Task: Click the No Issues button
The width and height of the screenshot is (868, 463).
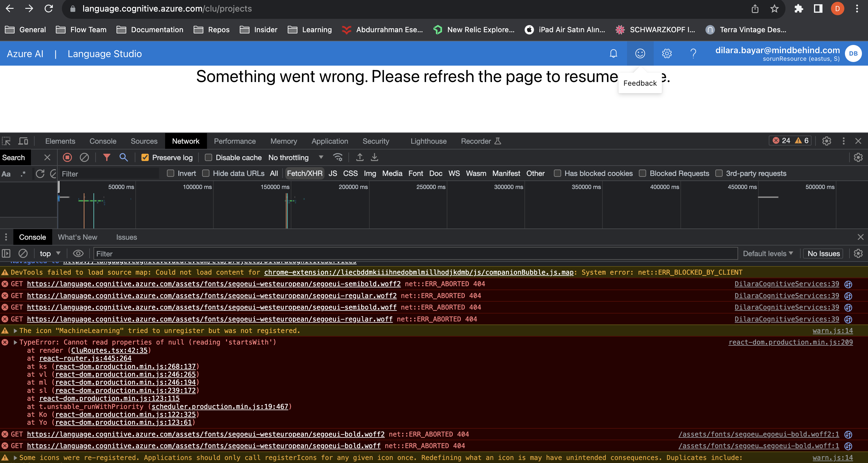Action: pos(823,254)
